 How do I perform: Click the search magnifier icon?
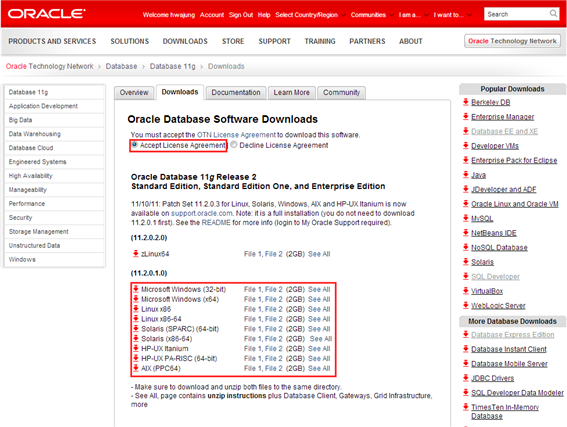click(x=553, y=14)
